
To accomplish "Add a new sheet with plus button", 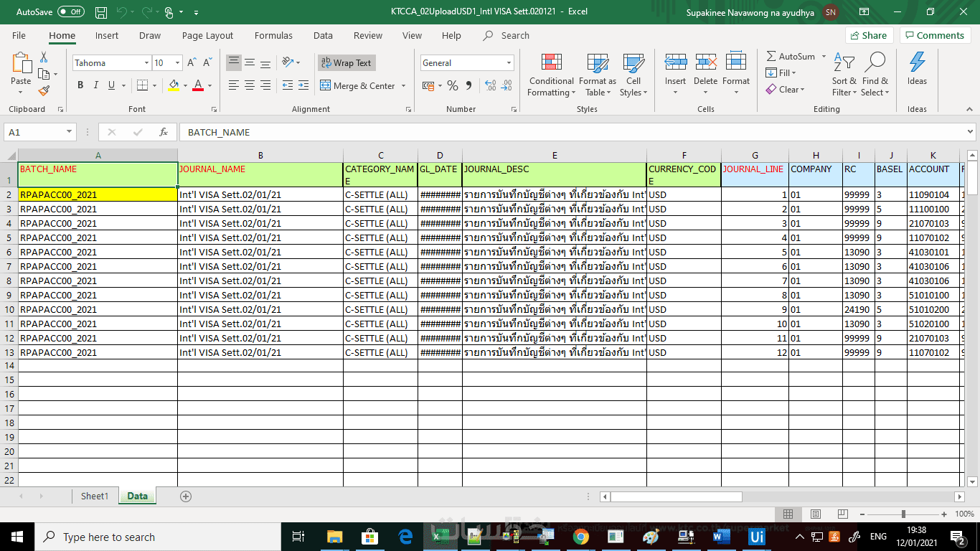I will 186,496.
